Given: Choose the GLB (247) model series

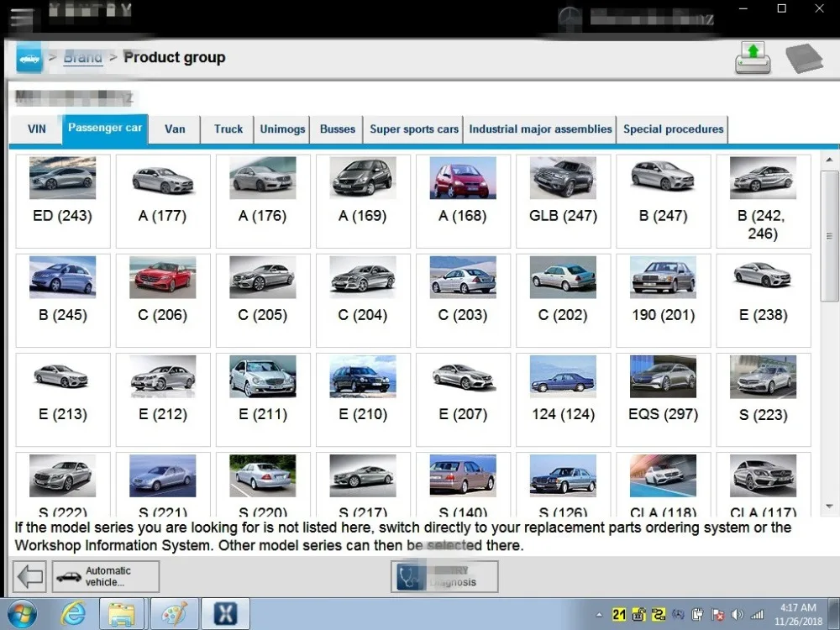Looking at the screenshot, I should click(x=563, y=201).
